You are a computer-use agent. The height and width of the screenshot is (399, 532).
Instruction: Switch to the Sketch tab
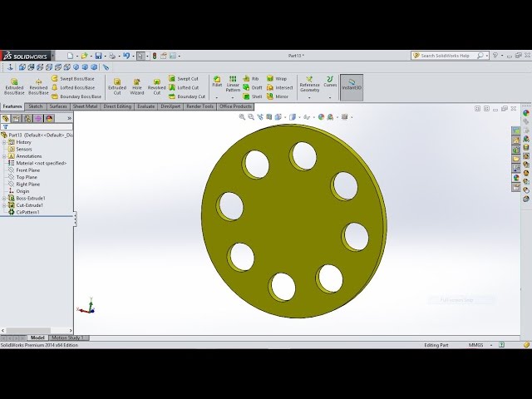tap(35, 106)
